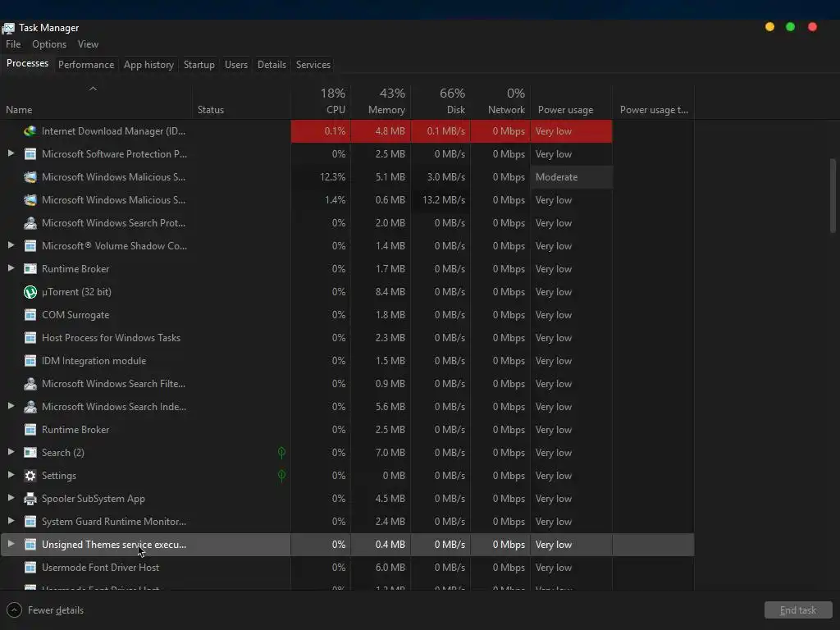Click the Fewer details circle arrow icon
Screen dimensions: 840x630
pyautogui.click(x=14, y=610)
